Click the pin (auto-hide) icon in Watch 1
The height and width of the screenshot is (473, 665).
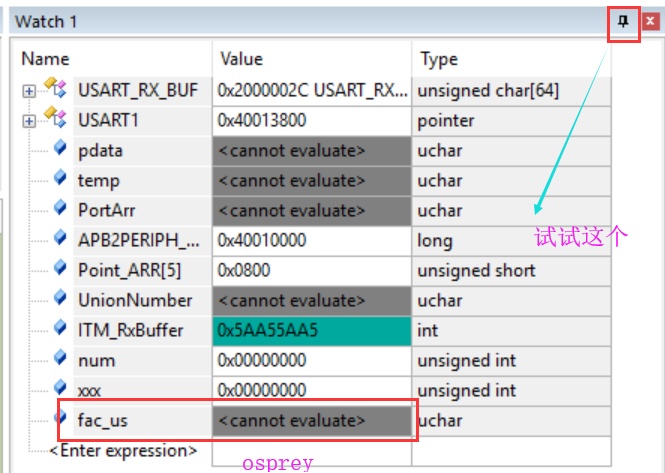pos(623,21)
